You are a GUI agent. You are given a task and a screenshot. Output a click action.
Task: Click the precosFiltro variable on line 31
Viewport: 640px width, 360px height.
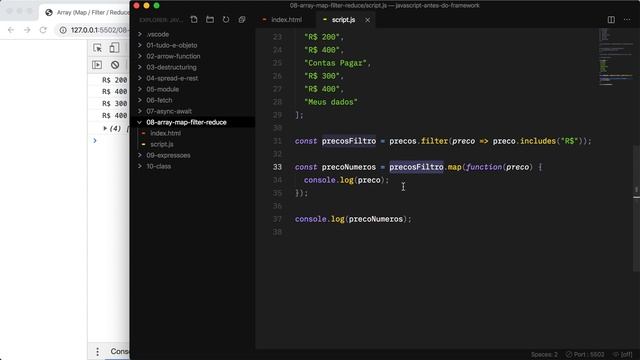tap(349, 141)
